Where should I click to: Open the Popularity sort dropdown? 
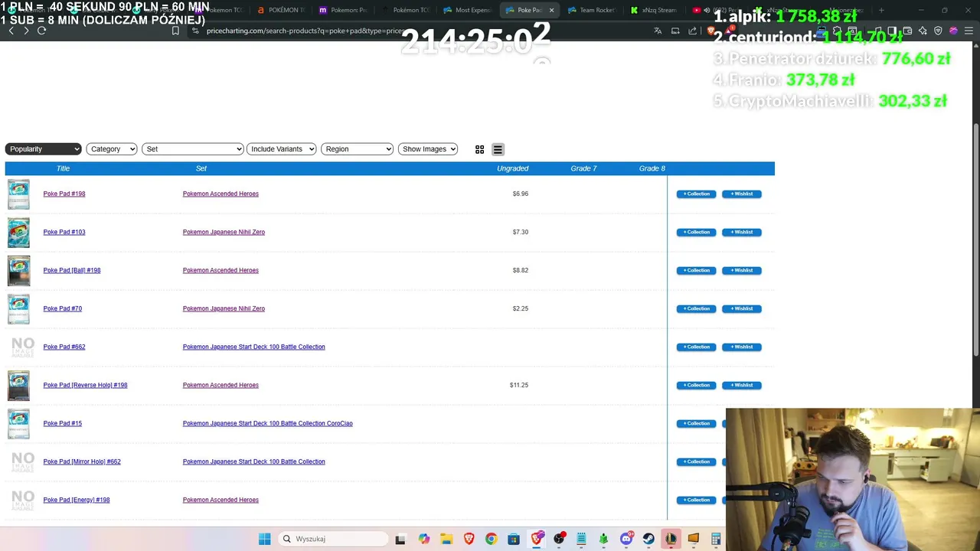(x=43, y=149)
